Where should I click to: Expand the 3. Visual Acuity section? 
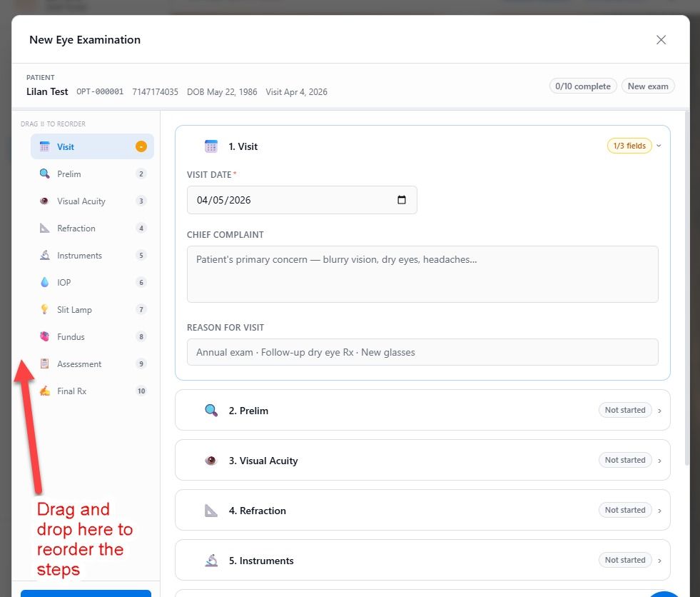pyautogui.click(x=422, y=461)
